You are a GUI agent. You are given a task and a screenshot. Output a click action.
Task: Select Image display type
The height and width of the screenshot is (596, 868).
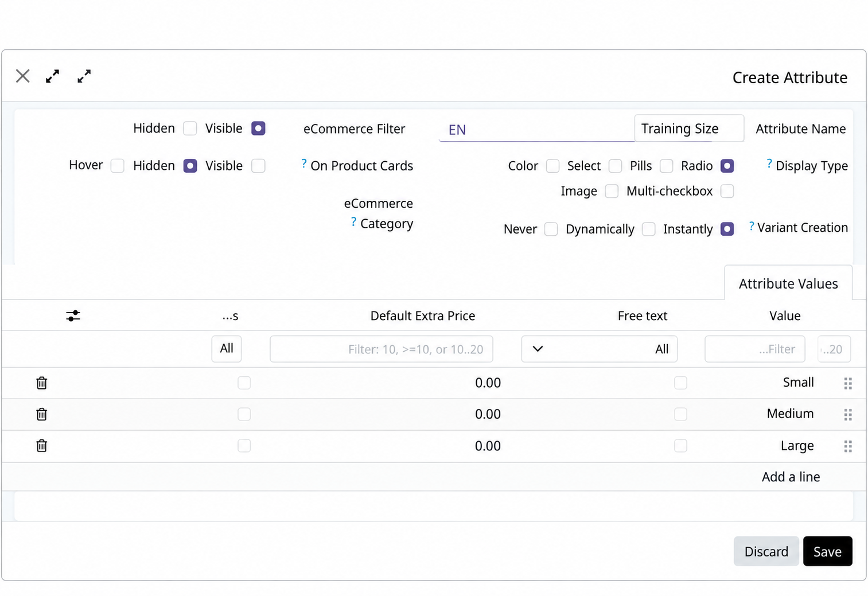click(612, 191)
